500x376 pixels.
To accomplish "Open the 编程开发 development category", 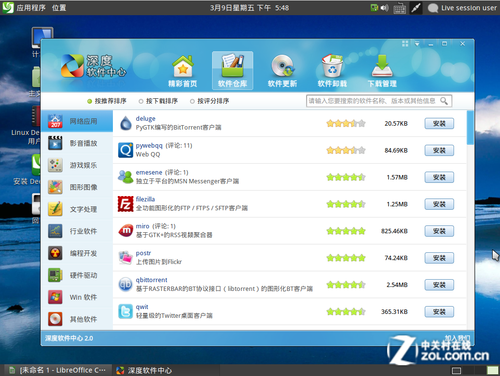I will tap(77, 253).
